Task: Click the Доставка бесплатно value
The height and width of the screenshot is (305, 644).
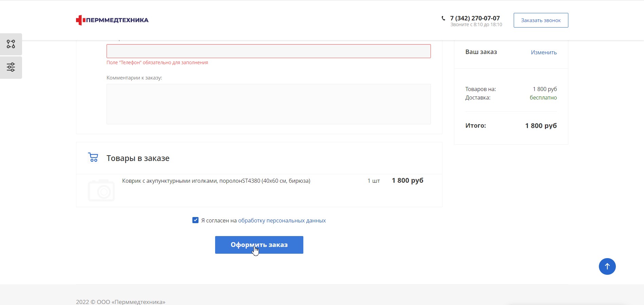Action: 543,97
